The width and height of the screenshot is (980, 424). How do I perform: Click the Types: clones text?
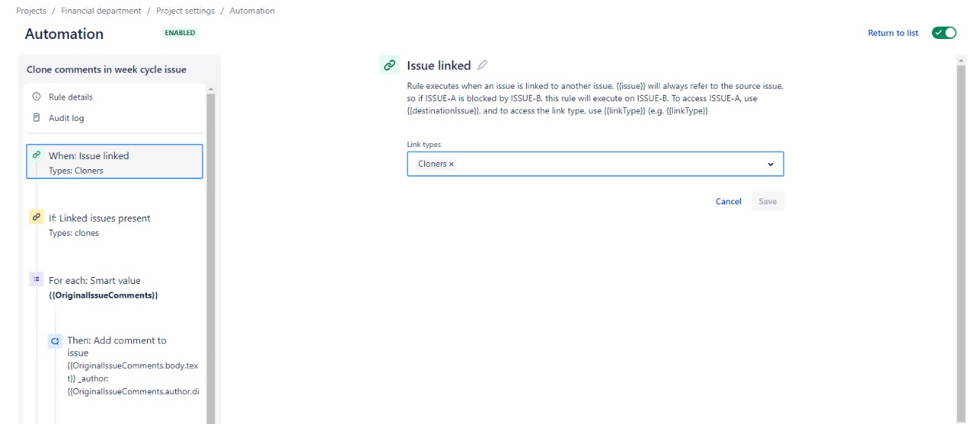(73, 233)
